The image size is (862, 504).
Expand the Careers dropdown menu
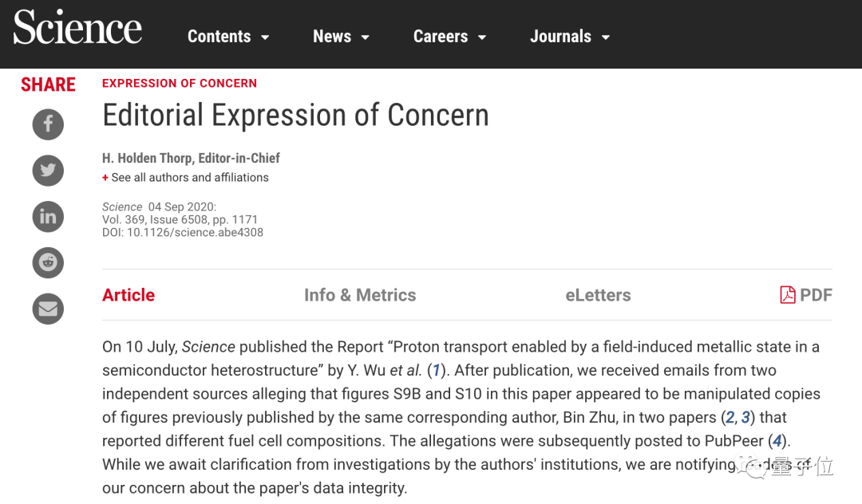[x=449, y=36]
